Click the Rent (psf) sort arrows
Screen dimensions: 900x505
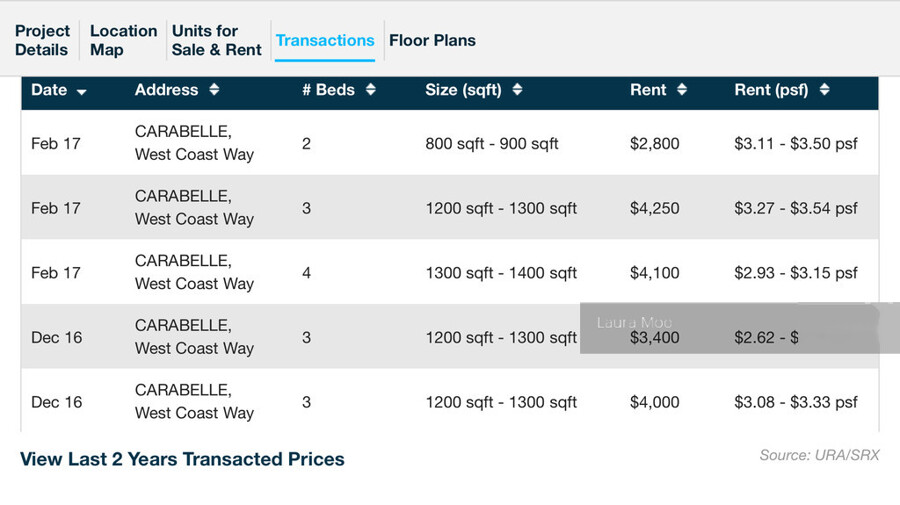pos(824,90)
